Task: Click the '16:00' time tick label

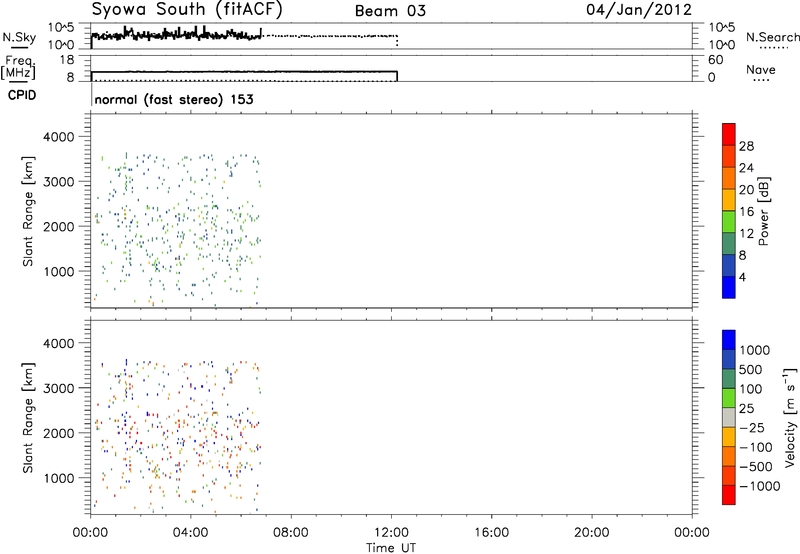Action: coord(491,533)
